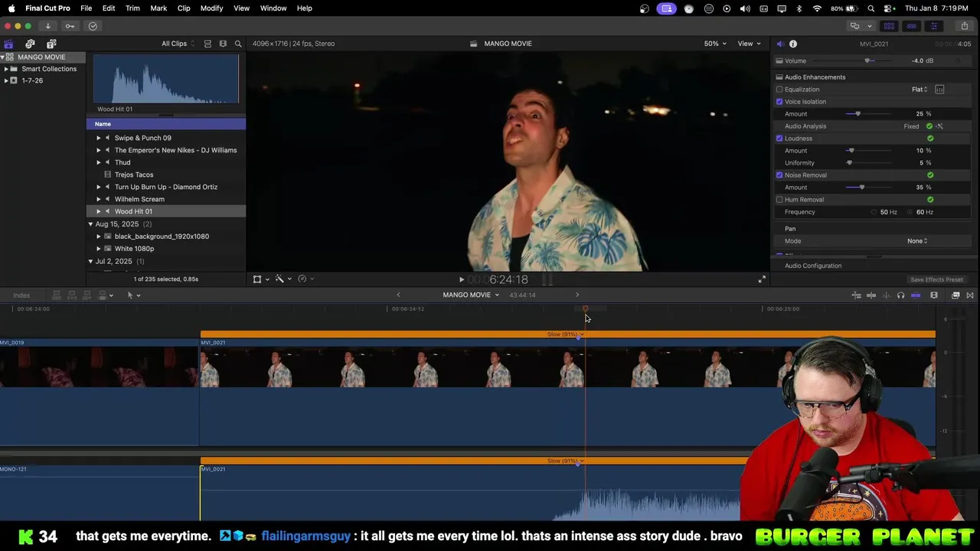Click the Share export icon
The height and width of the screenshot is (551, 980).
click(x=964, y=26)
